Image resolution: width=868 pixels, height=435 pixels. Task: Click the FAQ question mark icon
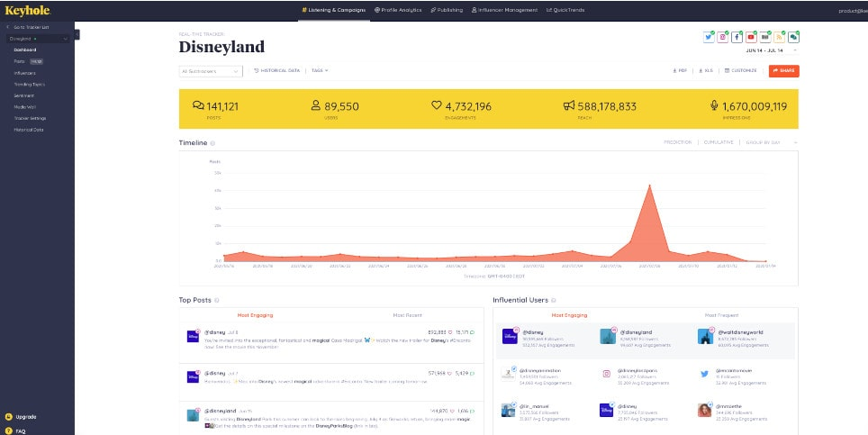click(8, 431)
